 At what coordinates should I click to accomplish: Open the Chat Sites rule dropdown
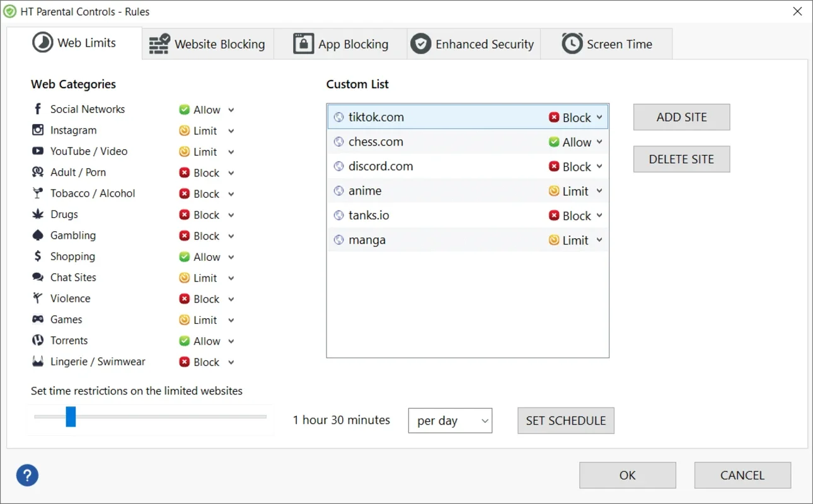coord(231,278)
